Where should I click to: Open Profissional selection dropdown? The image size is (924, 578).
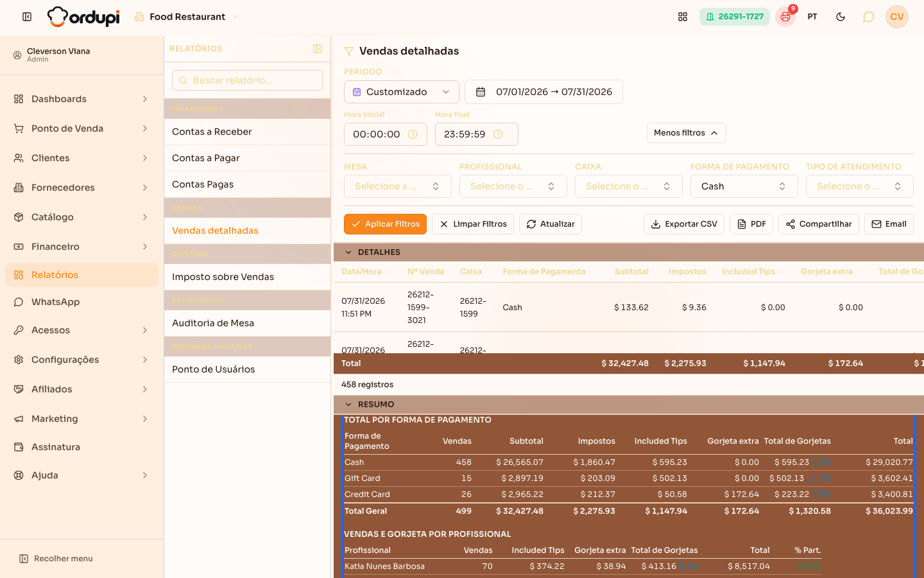click(513, 186)
